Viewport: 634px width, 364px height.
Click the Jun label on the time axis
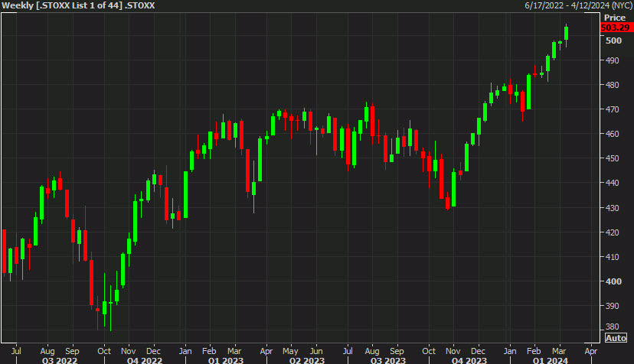point(316,351)
